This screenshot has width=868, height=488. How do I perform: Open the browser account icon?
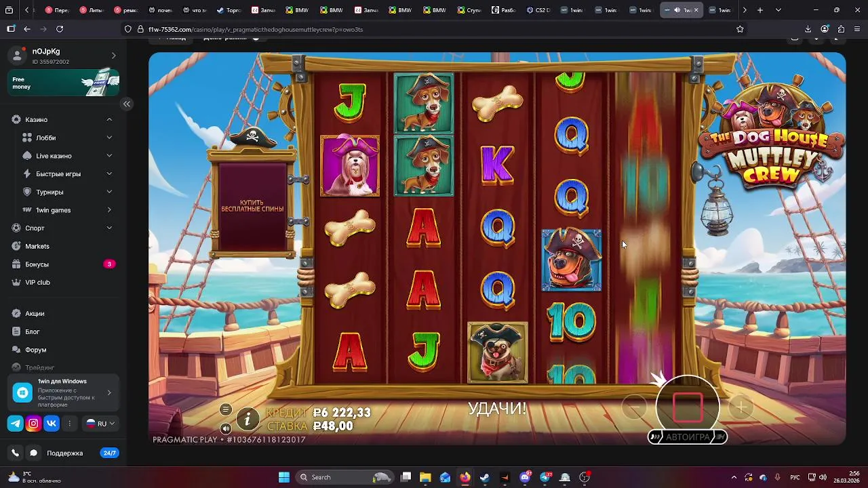tap(825, 29)
